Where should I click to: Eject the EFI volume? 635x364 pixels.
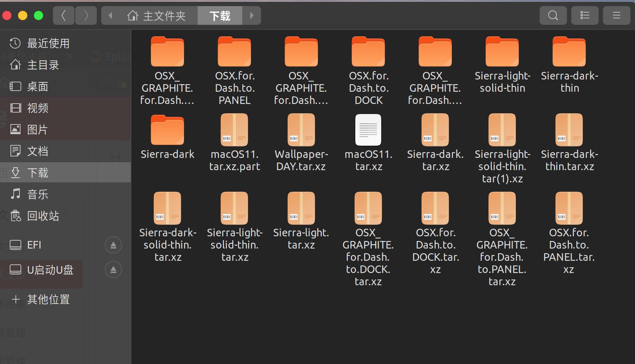click(x=113, y=245)
